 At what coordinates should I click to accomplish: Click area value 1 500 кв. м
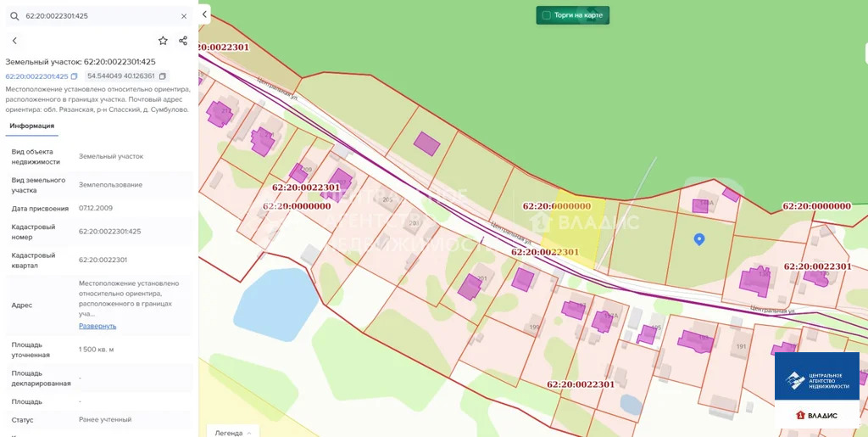point(97,350)
